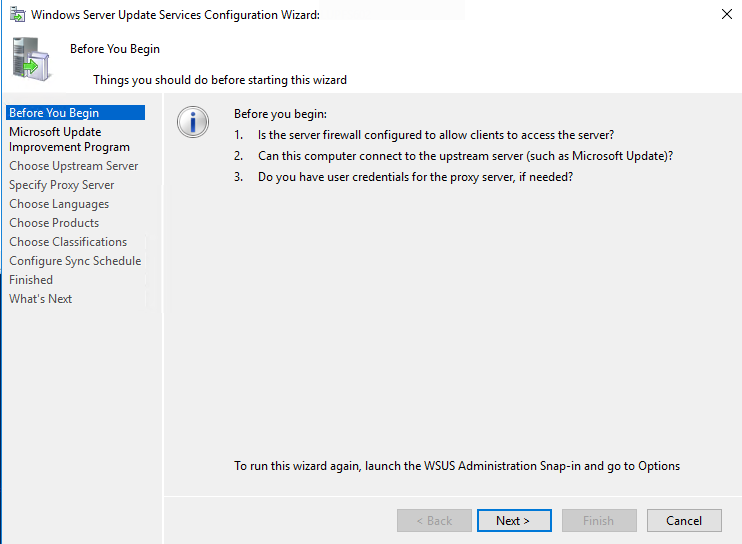Go to Choose Products step

[x=54, y=223]
